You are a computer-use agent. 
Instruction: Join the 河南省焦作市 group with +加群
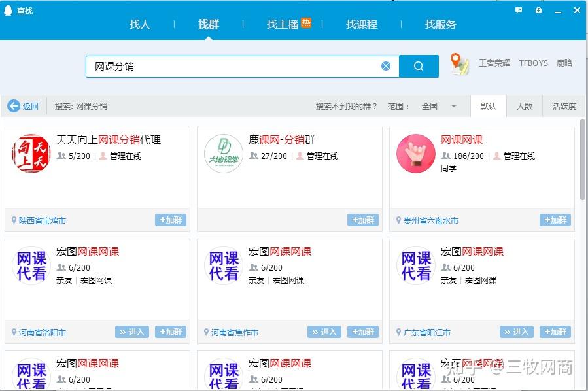(362, 331)
